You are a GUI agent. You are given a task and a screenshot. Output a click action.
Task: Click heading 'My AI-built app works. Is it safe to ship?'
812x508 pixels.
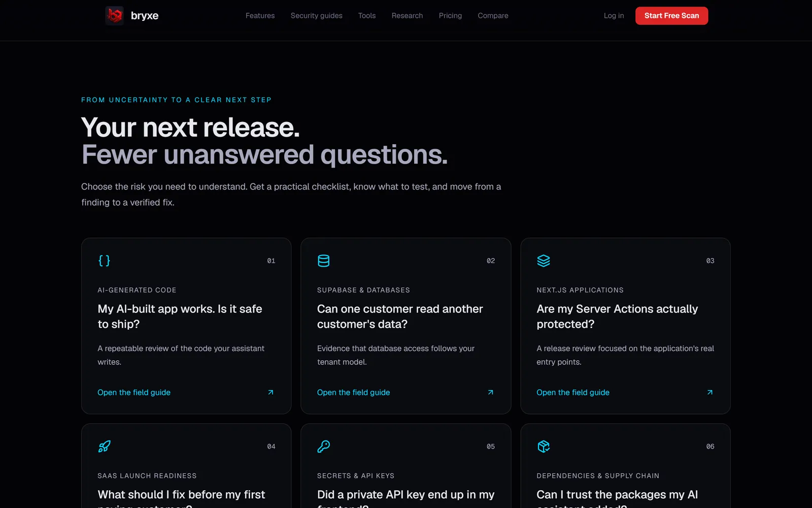[180, 316]
